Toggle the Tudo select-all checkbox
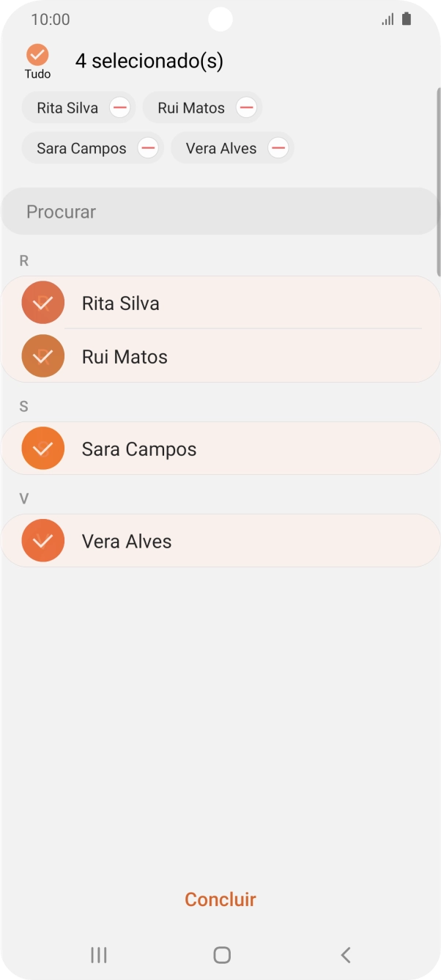 click(x=37, y=54)
